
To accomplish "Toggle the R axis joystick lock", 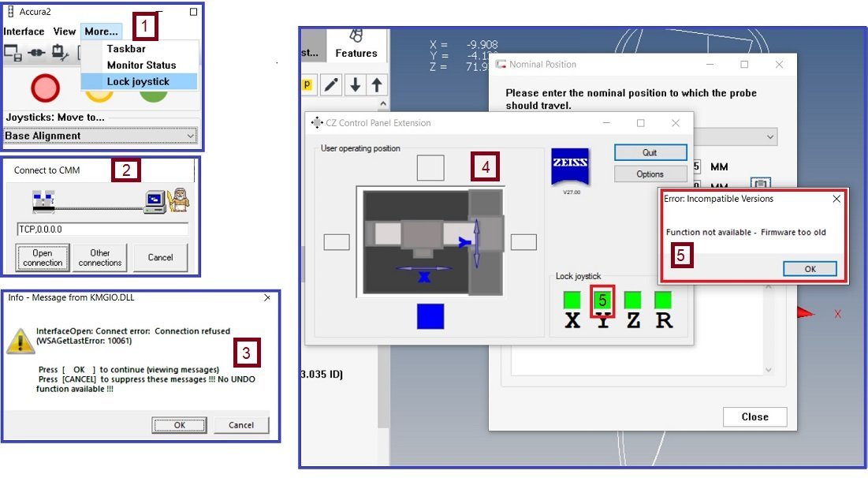I will tap(663, 300).
